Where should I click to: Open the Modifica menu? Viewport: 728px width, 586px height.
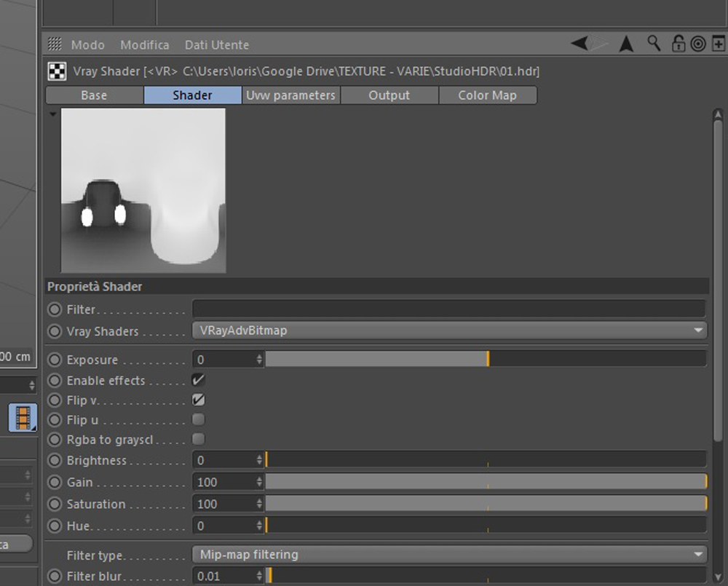pos(144,44)
